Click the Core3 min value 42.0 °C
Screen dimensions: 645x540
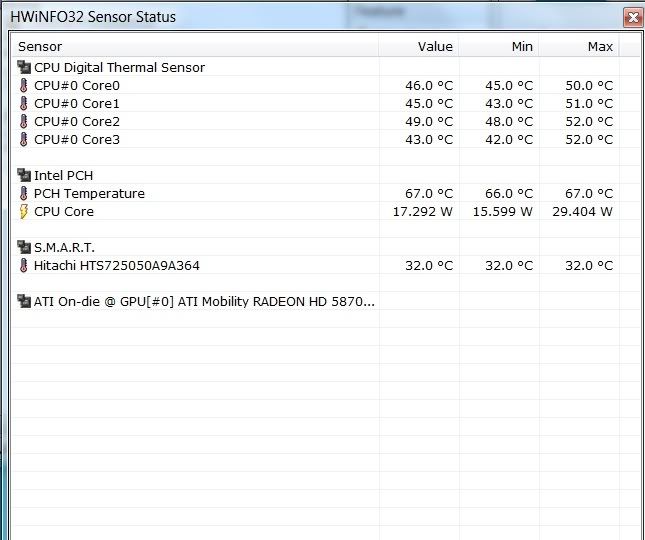coord(509,140)
